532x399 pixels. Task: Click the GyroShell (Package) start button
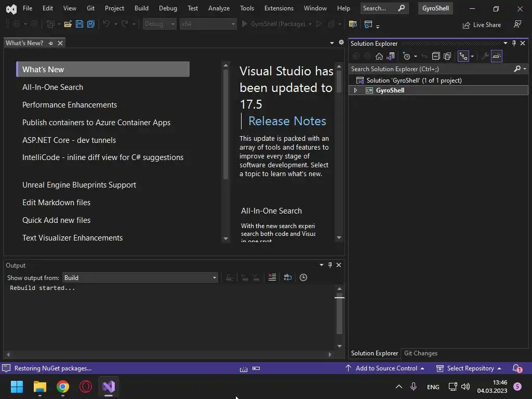coord(273,24)
